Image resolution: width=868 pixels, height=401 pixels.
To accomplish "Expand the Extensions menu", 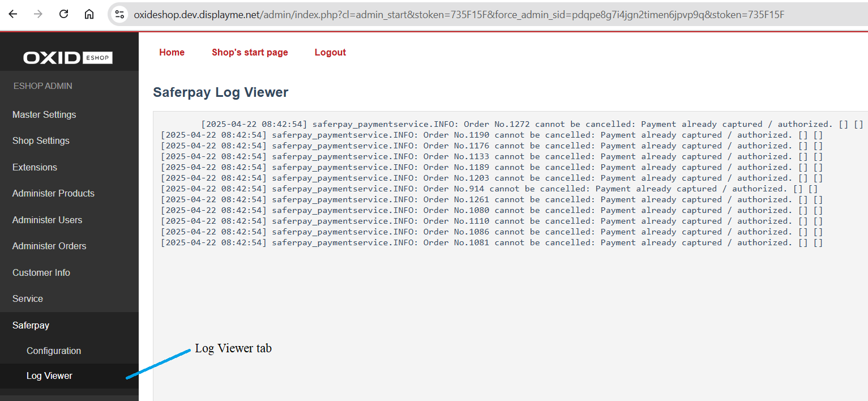I will coord(35,167).
